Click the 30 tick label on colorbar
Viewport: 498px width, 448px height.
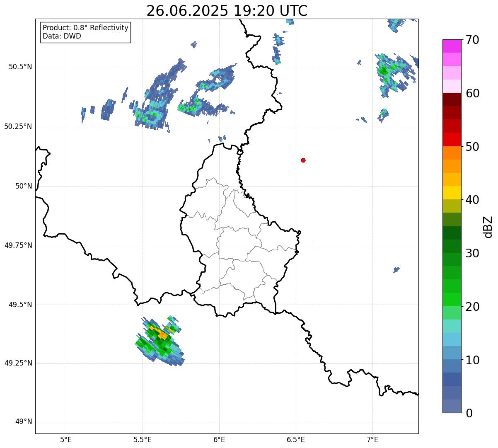point(472,253)
